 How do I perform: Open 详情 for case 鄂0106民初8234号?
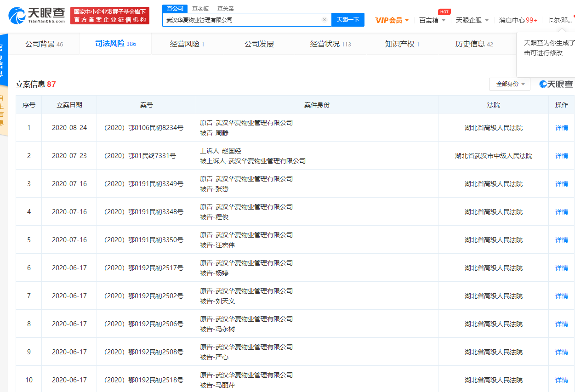pyautogui.click(x=561, y=128)
